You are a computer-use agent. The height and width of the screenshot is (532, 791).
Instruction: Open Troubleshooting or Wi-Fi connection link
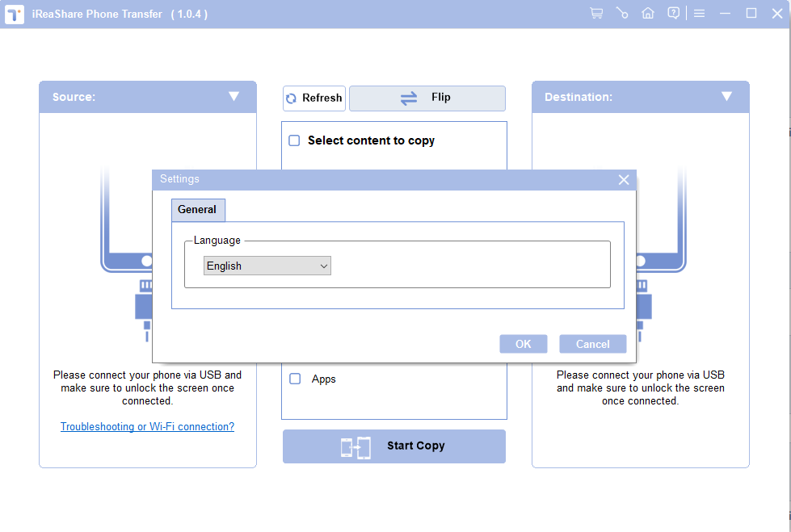(147, 426)
